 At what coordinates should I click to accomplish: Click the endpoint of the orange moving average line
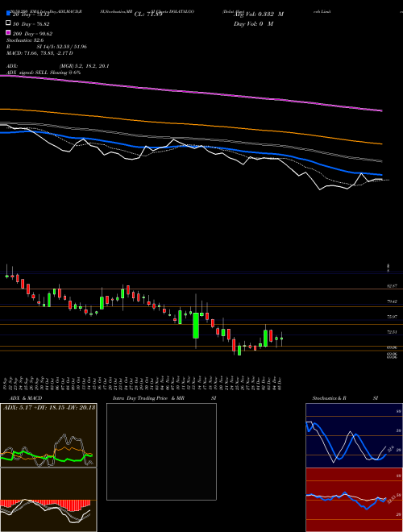[x=381, y=143]
